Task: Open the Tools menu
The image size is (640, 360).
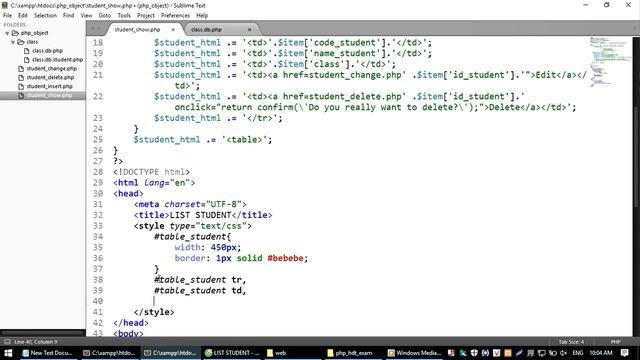Action: (x=124, y=16)
